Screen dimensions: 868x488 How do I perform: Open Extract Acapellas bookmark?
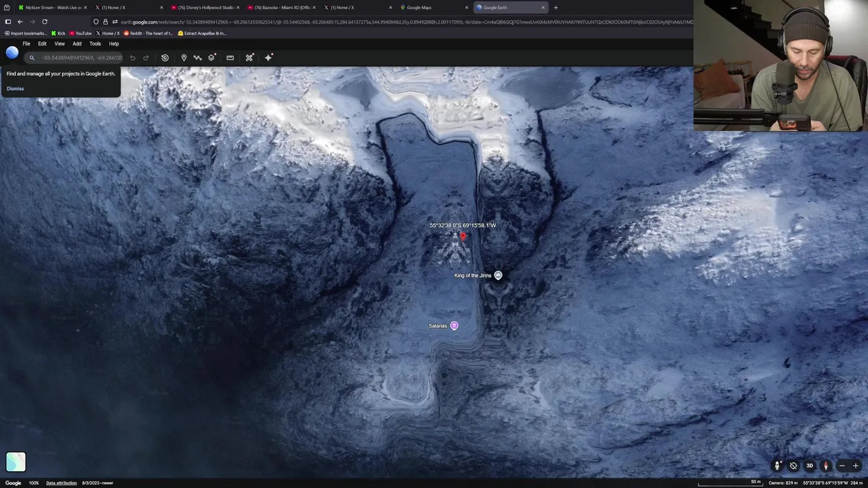point(202,33)
